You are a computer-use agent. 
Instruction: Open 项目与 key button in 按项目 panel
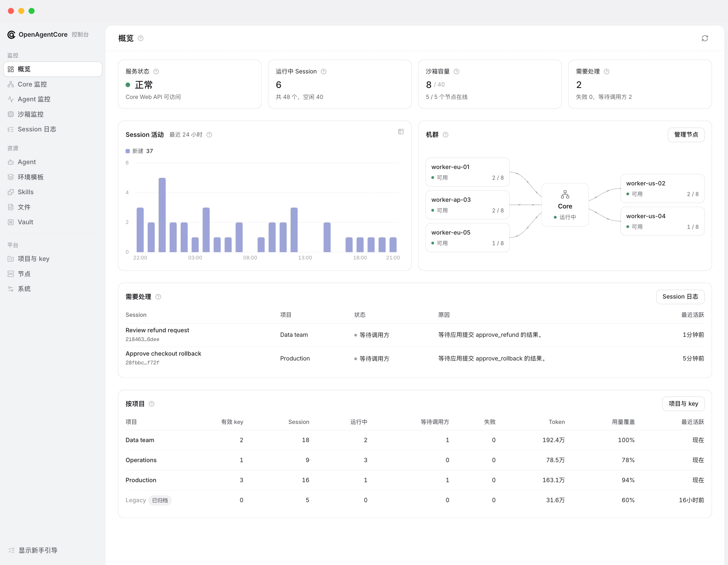tap(683, 404)
